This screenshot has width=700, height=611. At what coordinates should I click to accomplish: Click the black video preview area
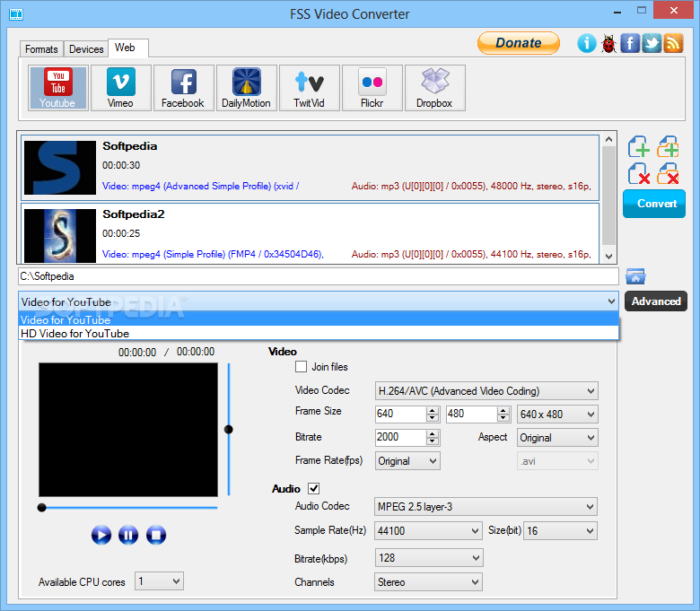[x=128, y=430]
